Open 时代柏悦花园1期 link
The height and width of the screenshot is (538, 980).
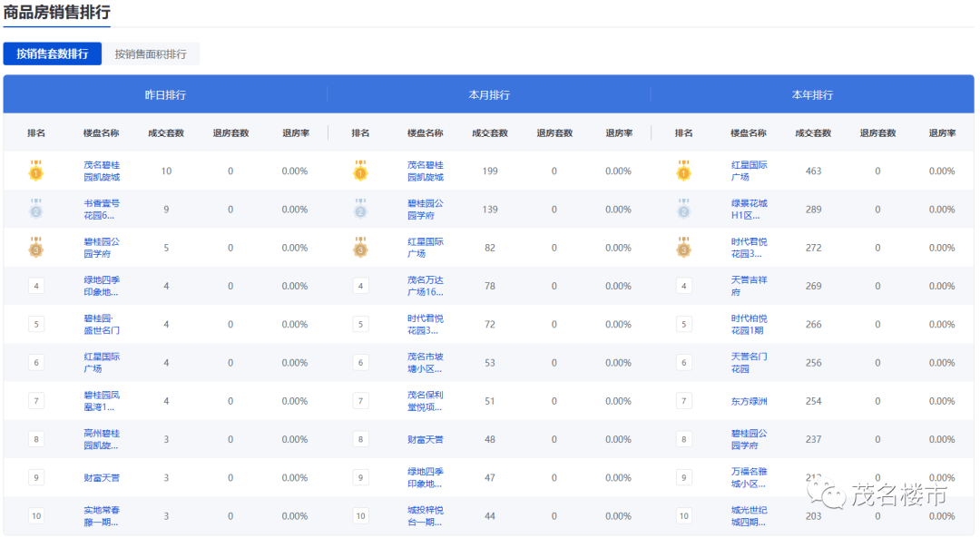(749, 324)
